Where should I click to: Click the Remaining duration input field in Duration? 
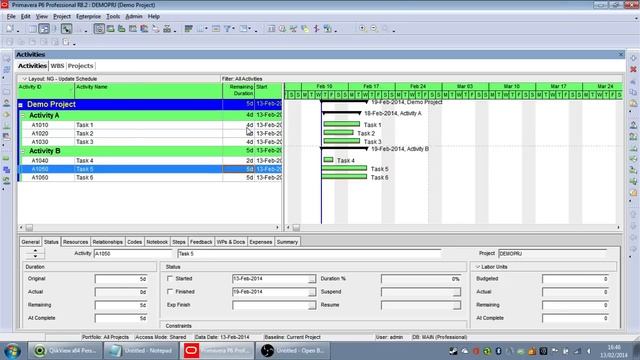coord(121,305)
